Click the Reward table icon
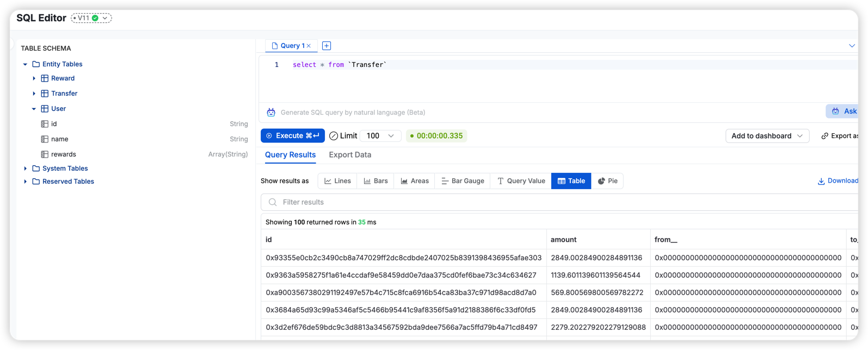The width and height of the screenshot is (868, 350). 45,78
